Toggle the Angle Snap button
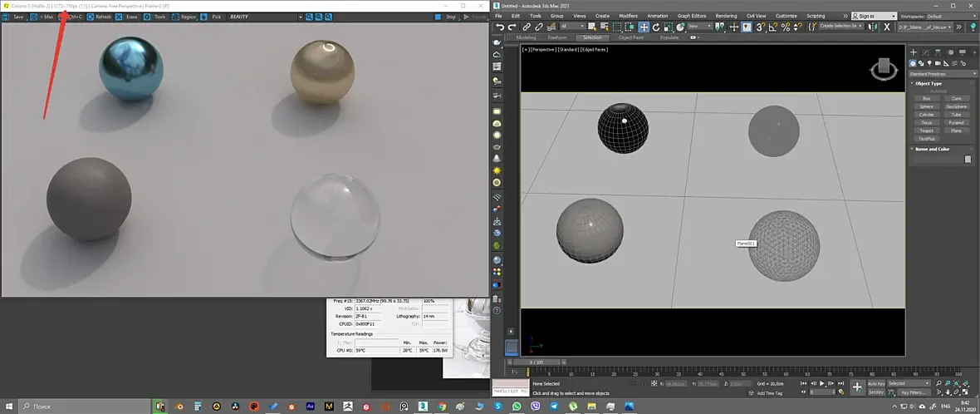 coord(772,27)
